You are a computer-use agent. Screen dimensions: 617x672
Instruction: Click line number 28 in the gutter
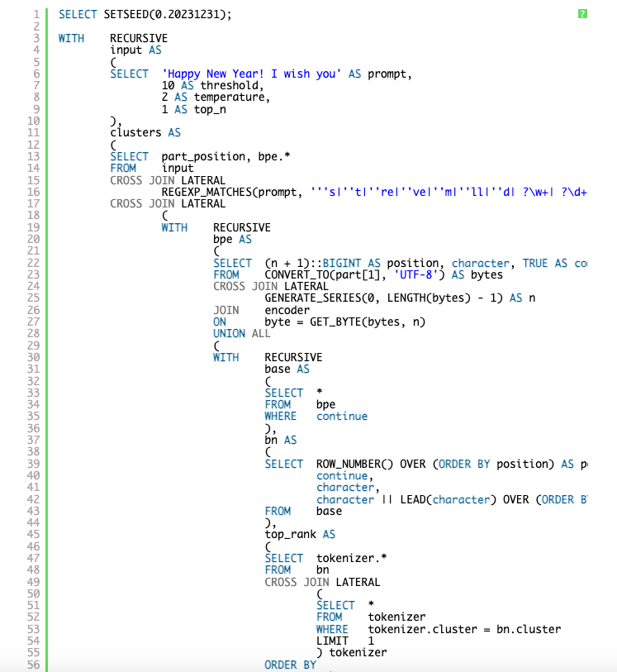(x=33, y=333)
